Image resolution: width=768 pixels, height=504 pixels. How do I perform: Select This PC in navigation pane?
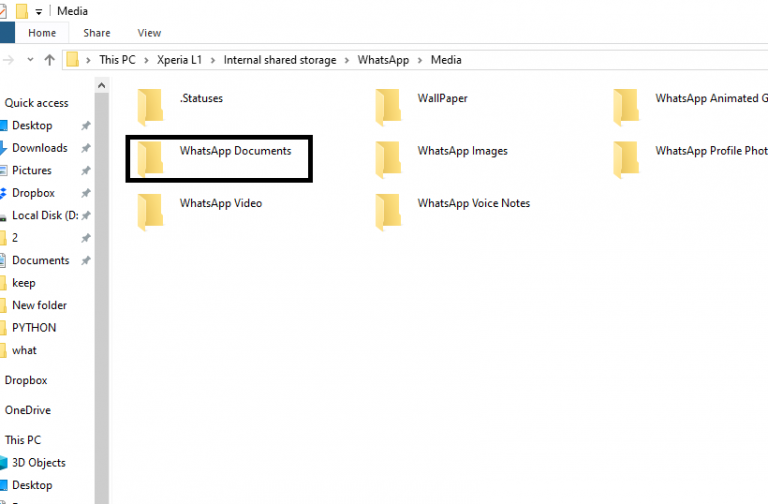click(23, 440)
